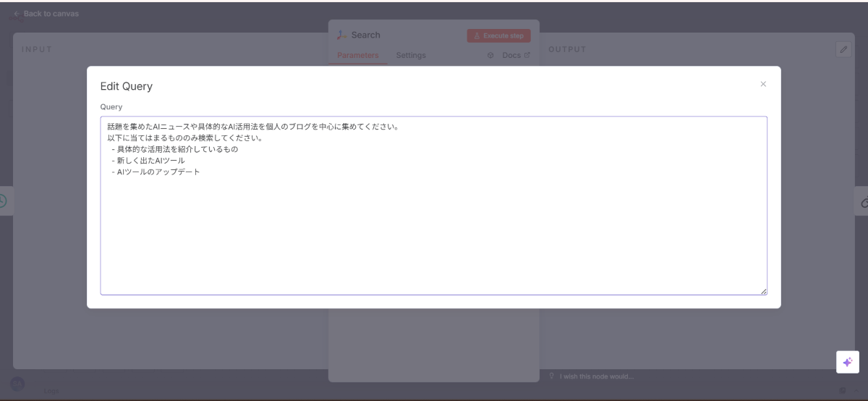This screenshot has height=401, width=868.
Task: Click inside the Query text area
Action: [x=433, y=217]
